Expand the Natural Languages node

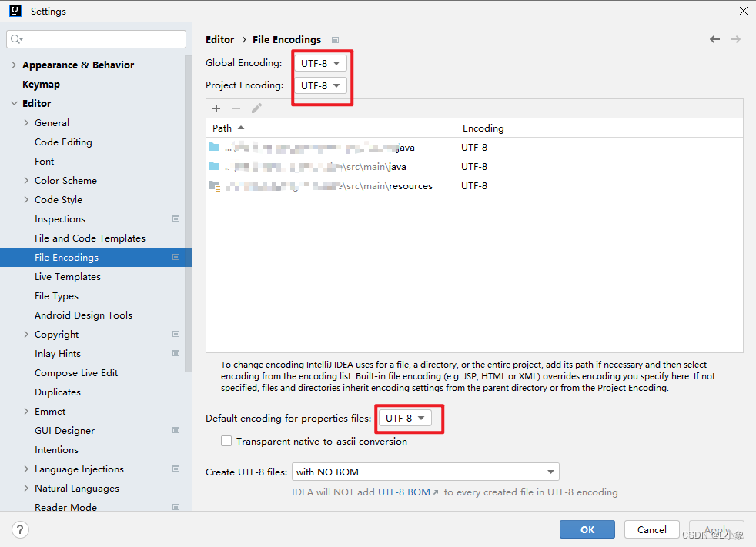point(26,489)
